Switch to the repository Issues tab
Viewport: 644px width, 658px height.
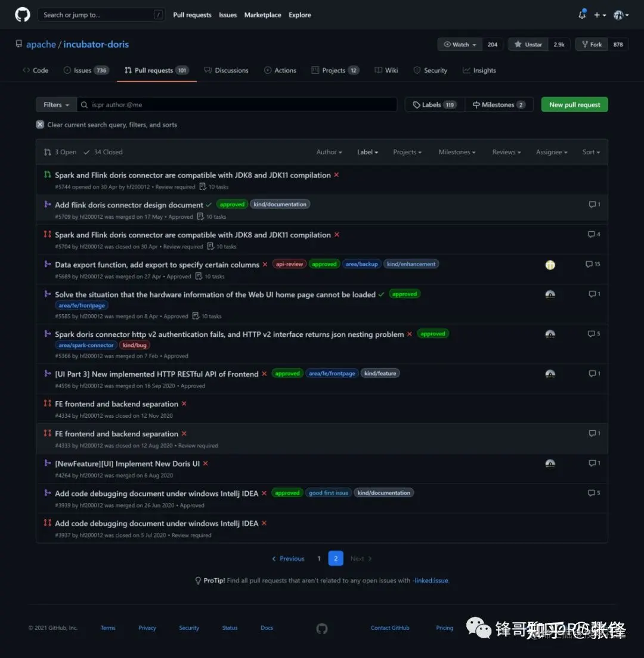tap(86, 70)
